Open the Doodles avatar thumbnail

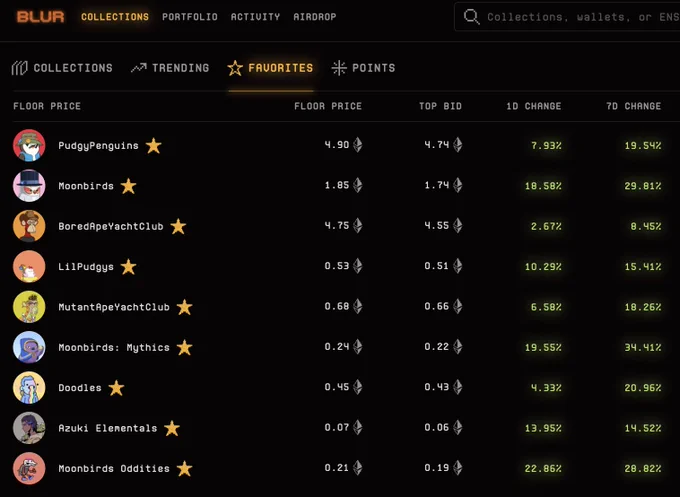click(x=29, y=387)
